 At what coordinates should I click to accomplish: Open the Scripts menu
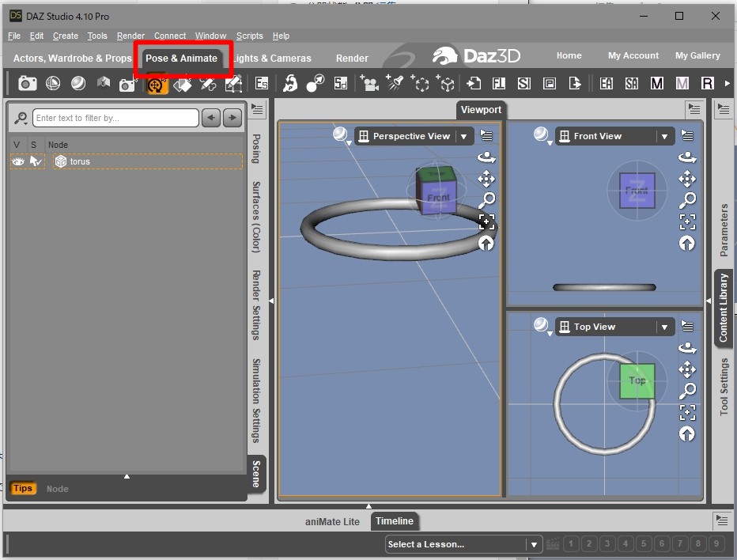(250, 36)
